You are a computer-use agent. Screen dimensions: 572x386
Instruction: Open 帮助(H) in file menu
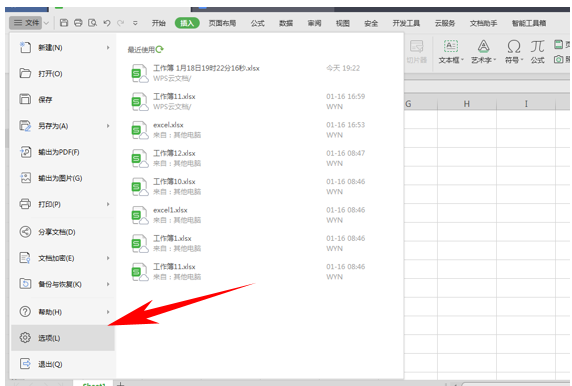pyautogui.click(x=63, y=312)
